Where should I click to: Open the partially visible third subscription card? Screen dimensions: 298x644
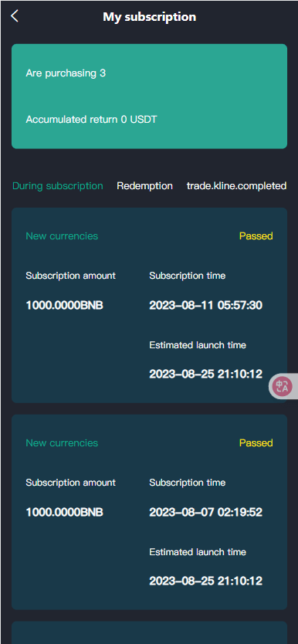pos(149,632)
